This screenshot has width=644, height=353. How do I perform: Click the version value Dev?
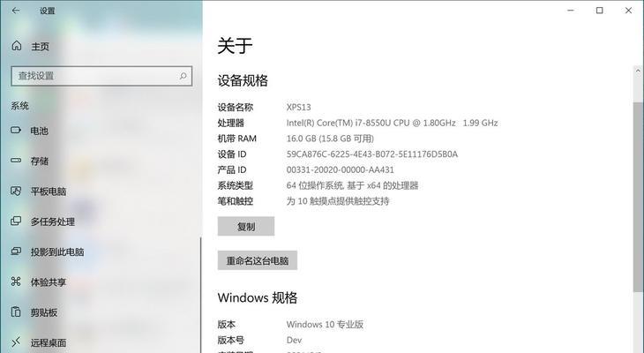[294, 340]
